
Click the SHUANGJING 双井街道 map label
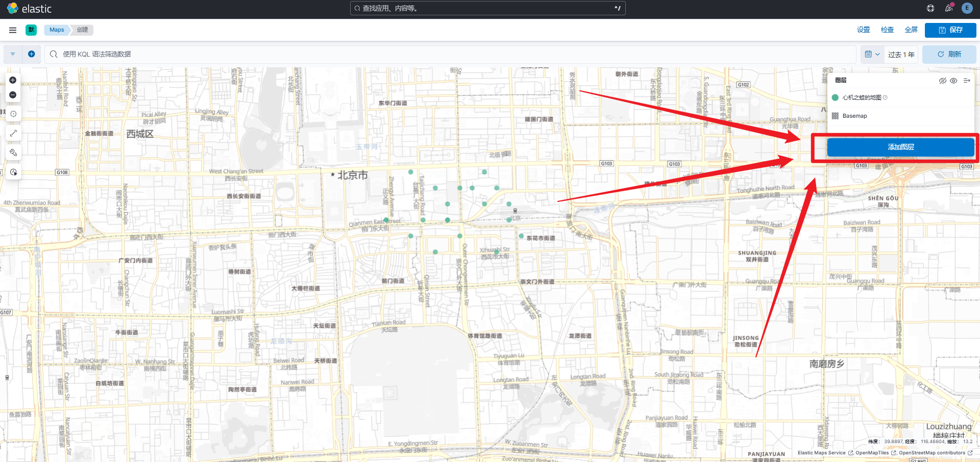[x=757, y=256]
